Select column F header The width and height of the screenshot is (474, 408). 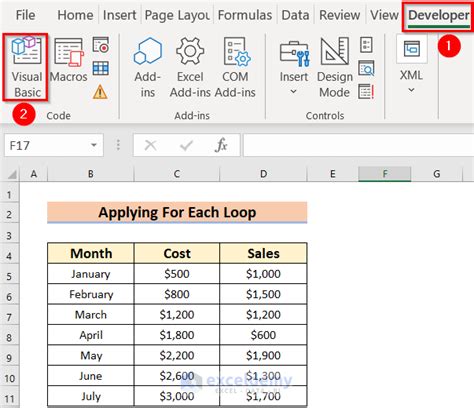point(385,174)
